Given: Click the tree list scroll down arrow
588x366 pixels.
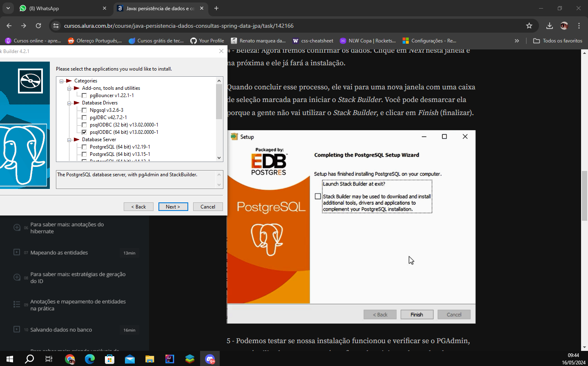Looking at the screenshot, I should point(219,158).
